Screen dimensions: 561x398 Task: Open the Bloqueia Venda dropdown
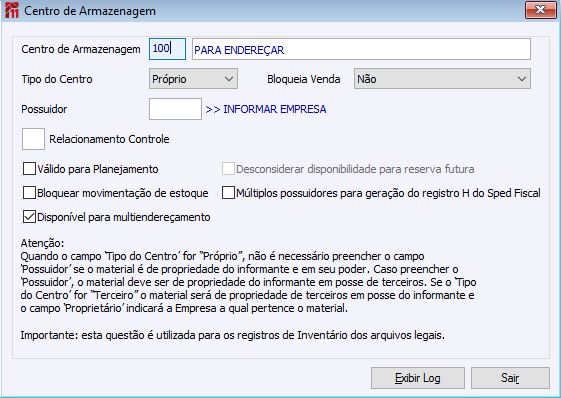click(442, 79)
